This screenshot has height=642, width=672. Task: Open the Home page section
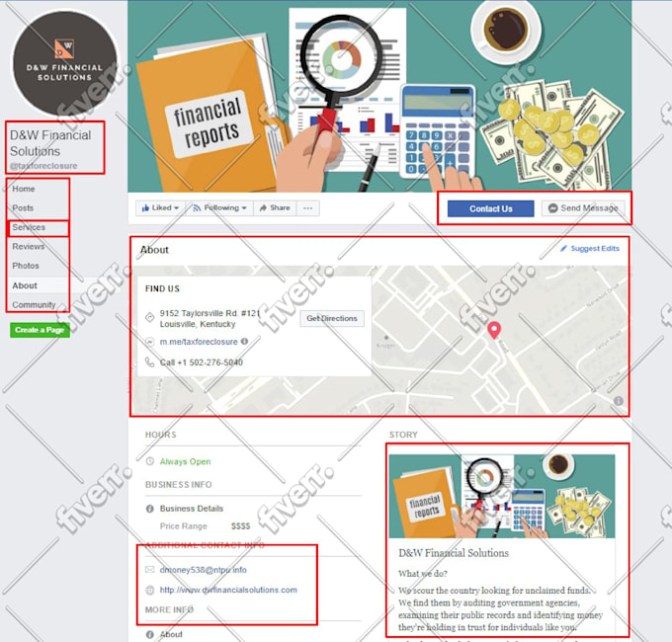(24, 189)
